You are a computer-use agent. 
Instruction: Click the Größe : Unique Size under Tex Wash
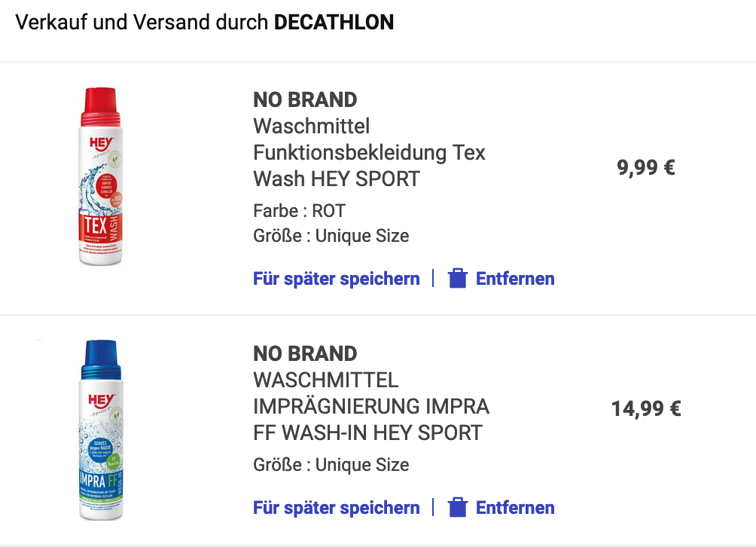pos(331,236)
